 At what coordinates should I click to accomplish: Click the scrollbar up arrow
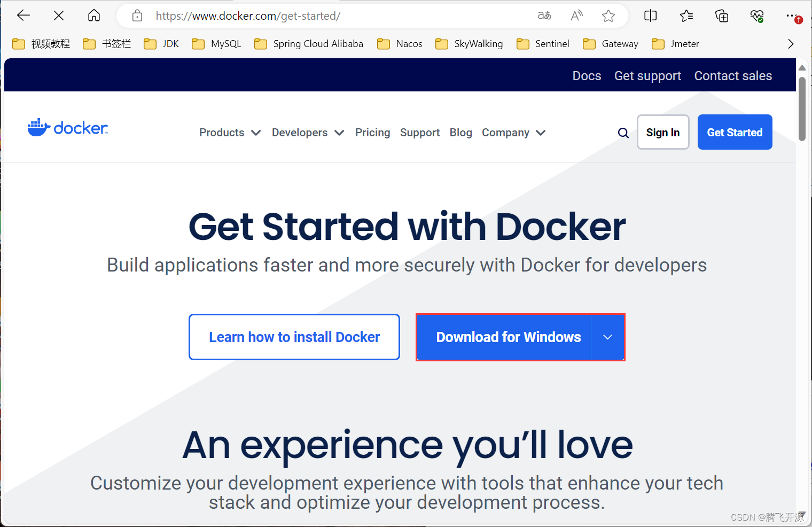(802, 68)
